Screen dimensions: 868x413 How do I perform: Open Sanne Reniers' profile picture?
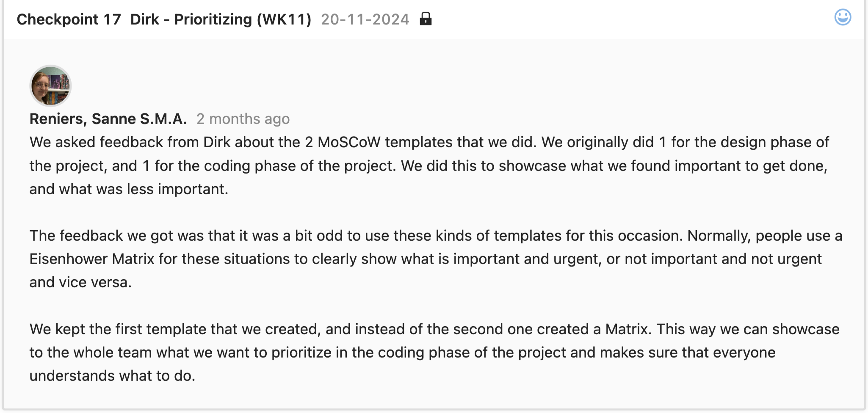(50, 86)
